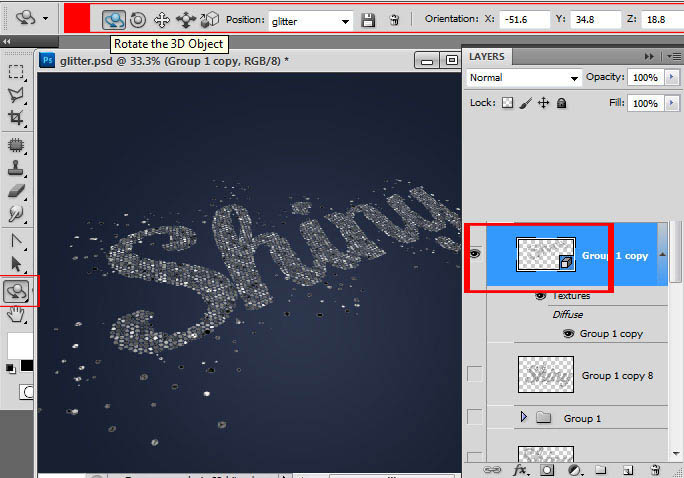Hide the selected Group 1 copy layer
The height and width of the screenshot is (478, 684).
pos(475,254)
